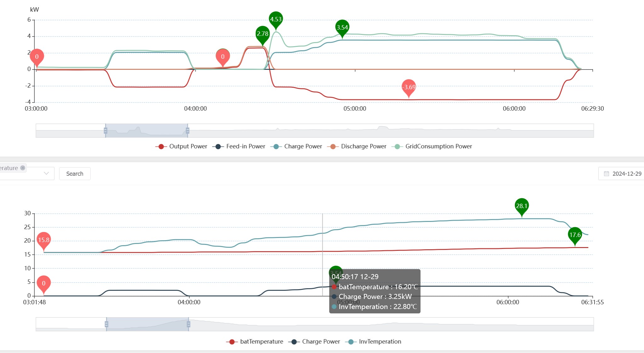The image size is (644, 353).
Task: Click the 28.1 maximum temperature marker
Action: (522, 206)
